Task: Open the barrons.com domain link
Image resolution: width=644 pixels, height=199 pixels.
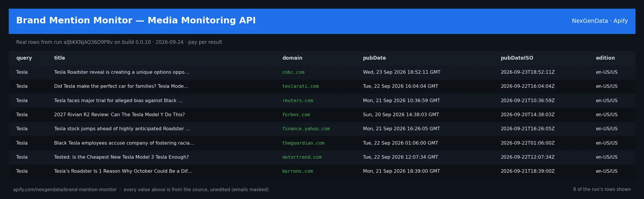Action: point(297,171)
